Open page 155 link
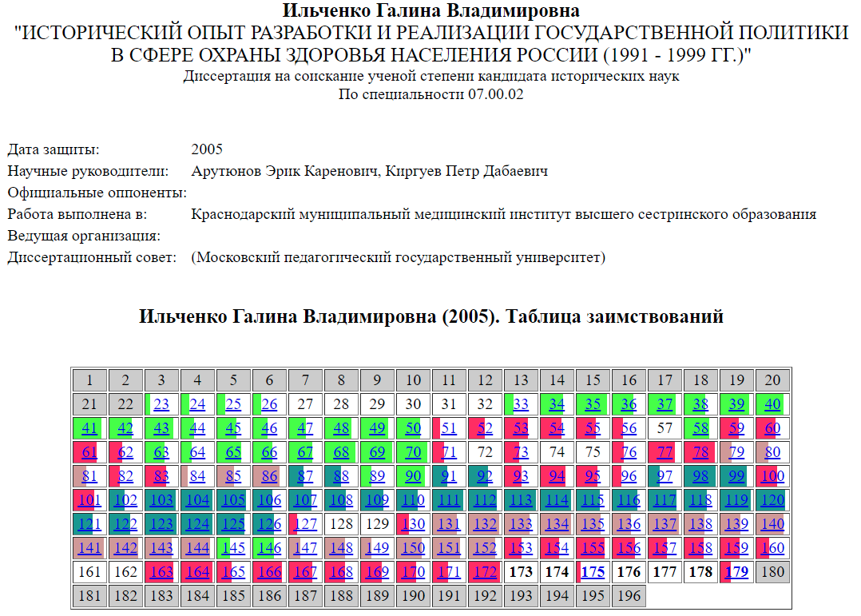This screenshot has height=616, width=861. tap(593, 548)
